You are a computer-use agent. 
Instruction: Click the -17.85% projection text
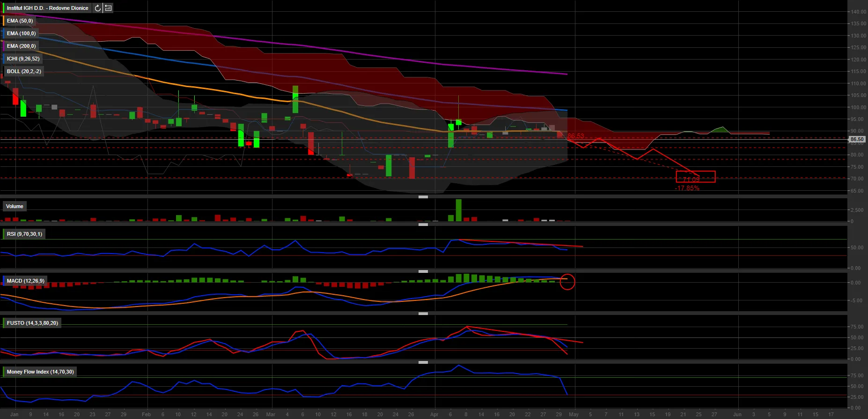(x=687, y=188)
